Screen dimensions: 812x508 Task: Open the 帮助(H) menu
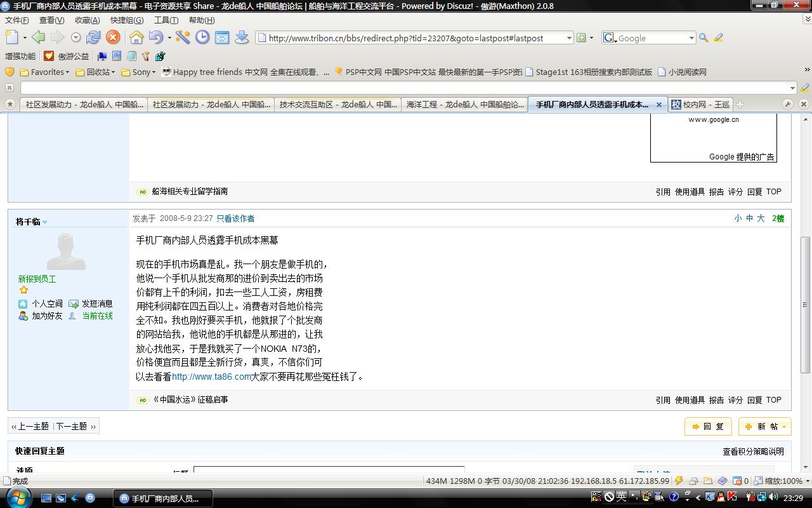(x=202, y=20)
